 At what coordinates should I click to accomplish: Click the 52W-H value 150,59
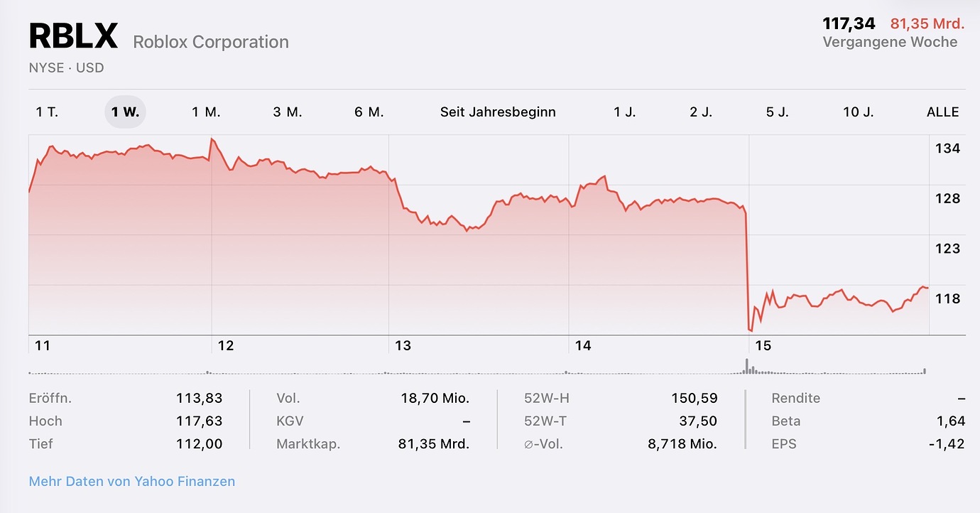coord(694,399)
